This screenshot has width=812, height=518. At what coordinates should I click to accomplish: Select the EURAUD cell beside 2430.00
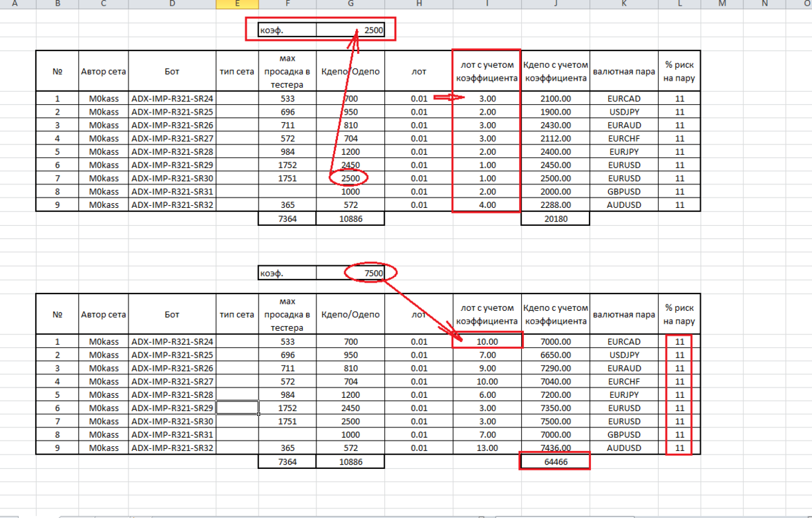pyautogui.click(x=624, y=125)
